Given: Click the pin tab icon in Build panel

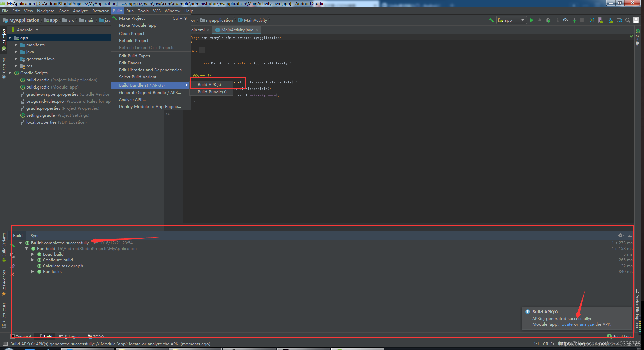Looking at the screenshot, I should pos(13,266).
